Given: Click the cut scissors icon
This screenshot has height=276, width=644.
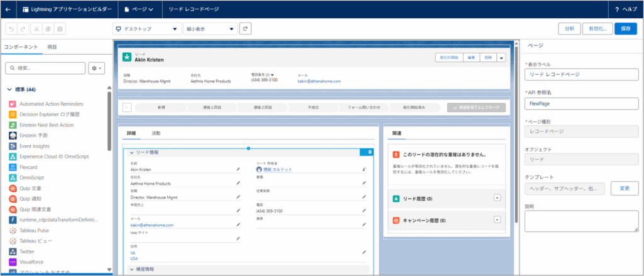Looking at the screenshot, I should 35,29.
